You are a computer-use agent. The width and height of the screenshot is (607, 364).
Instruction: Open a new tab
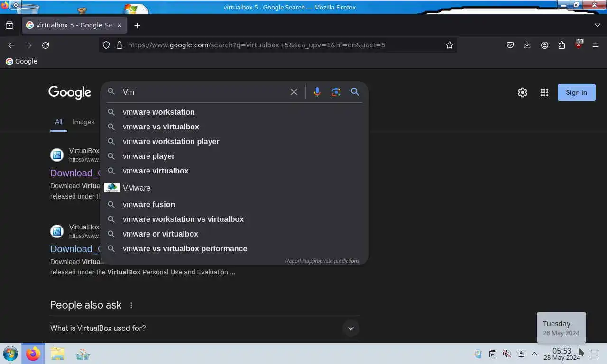point(138,25)
